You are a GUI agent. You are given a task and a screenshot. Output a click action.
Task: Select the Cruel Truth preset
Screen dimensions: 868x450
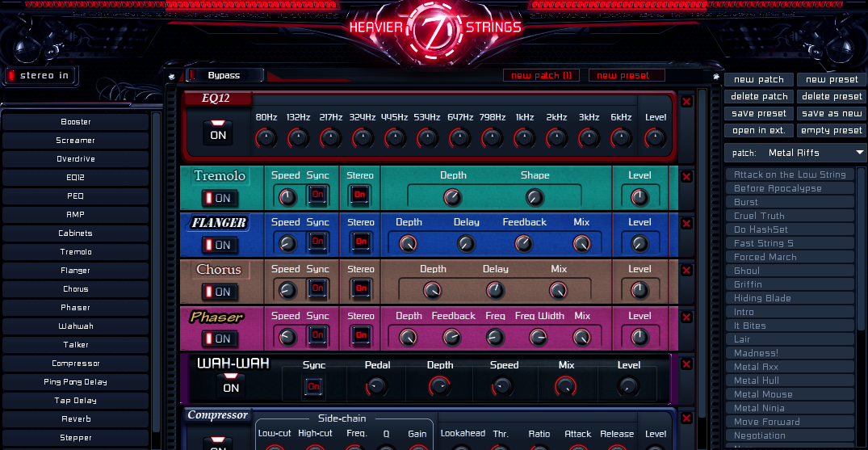point(790,216)
